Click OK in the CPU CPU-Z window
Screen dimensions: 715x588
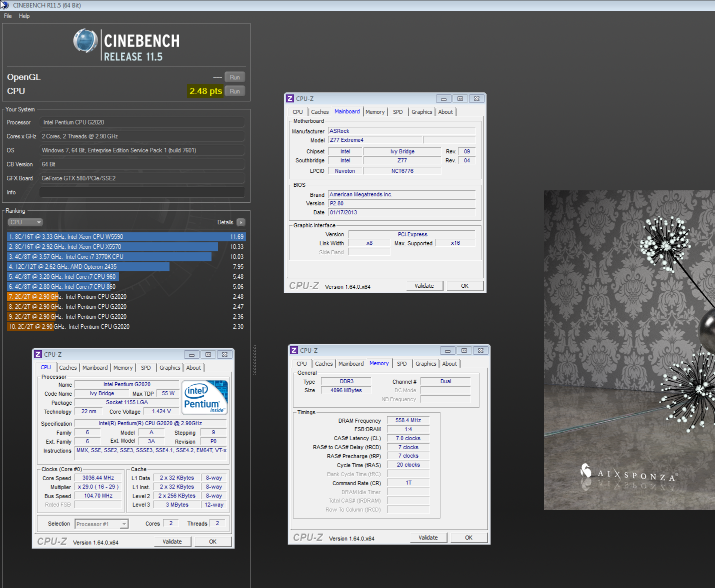[x=213, y=542]
